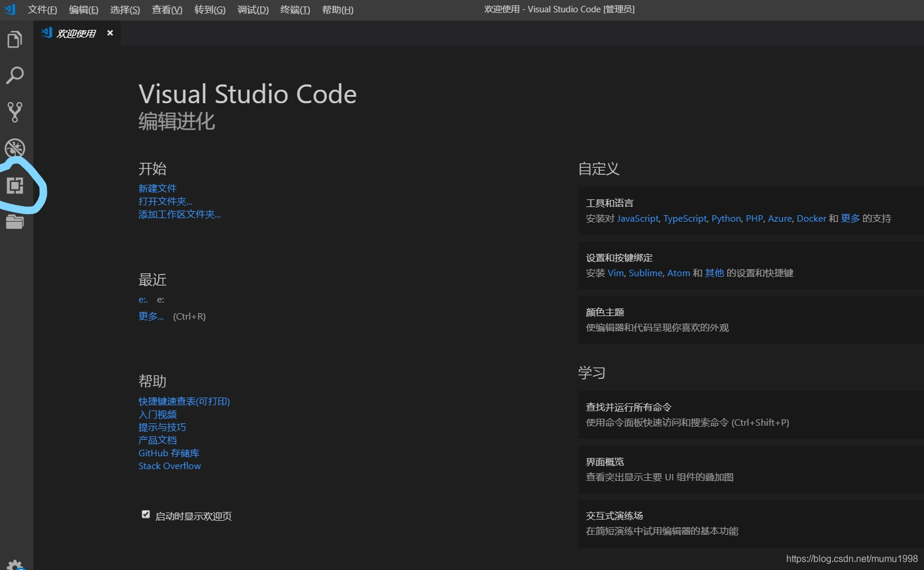The width and height of the screenshot is (924, 570).
Task: Close the 欢迎使用 tab
Action: pos(110,33)
